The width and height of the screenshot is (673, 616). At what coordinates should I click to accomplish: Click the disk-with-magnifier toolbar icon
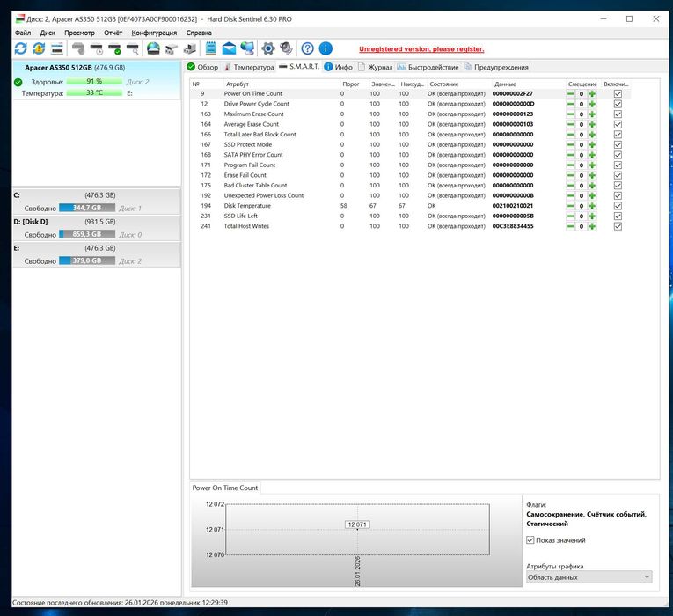pyautogui.click(x=133, y=48)
